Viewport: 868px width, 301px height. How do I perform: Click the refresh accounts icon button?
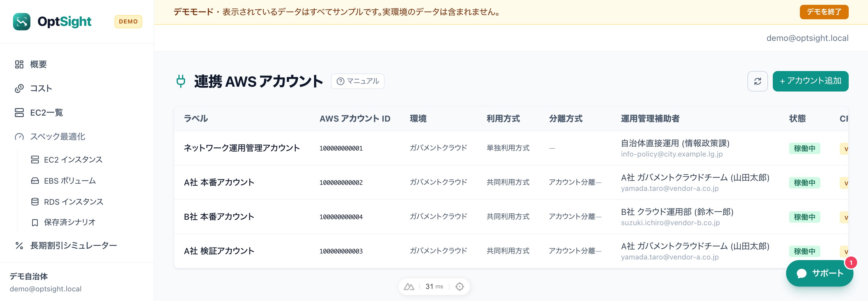click(x=757, y=81)
